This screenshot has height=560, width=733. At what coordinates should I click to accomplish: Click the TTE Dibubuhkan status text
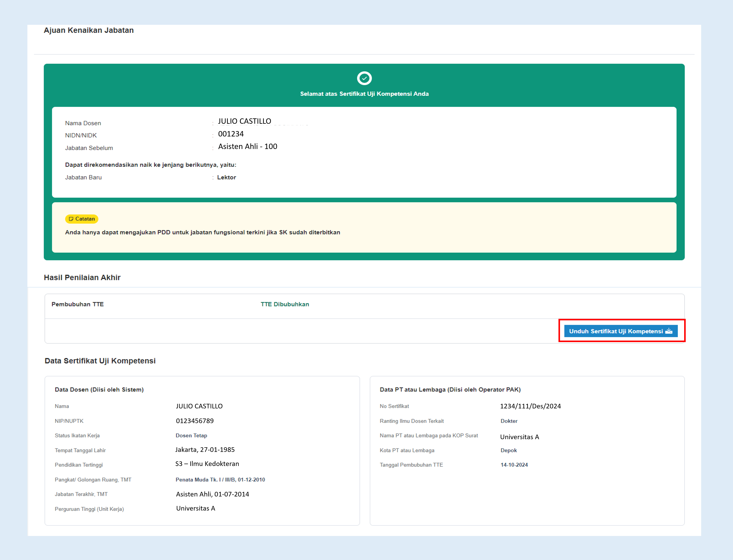click(x=285, y=304)
